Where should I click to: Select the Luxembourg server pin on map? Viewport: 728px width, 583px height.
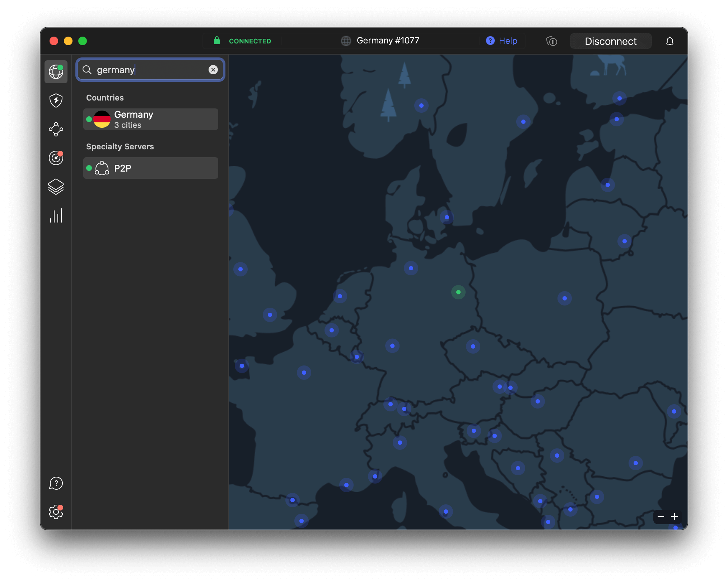pos(357,357)
